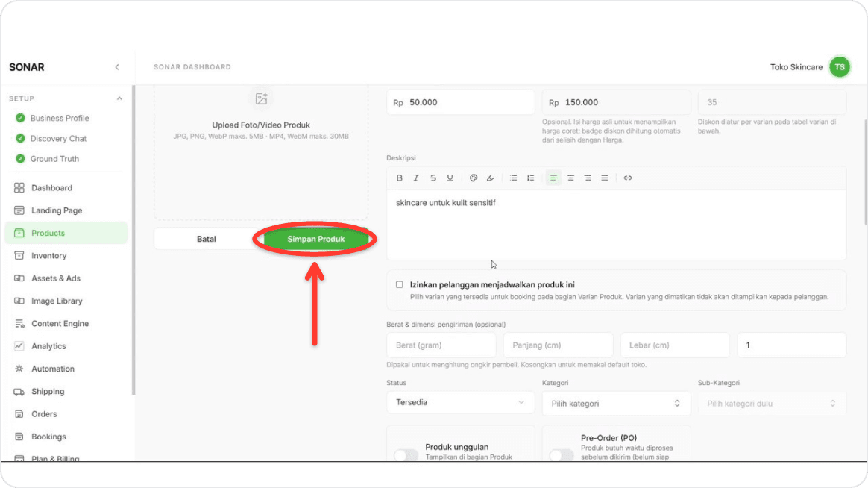
Task: Open the Status dropdown showing Tersedia
Action: coord(461,403)
